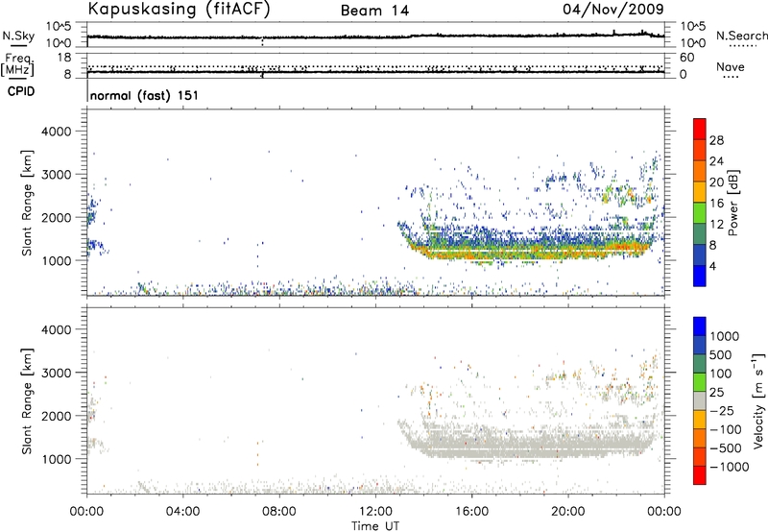Click the -500 label on the velocity colorbar
Viewport: 768px width, 532px height.
(726, 448)
